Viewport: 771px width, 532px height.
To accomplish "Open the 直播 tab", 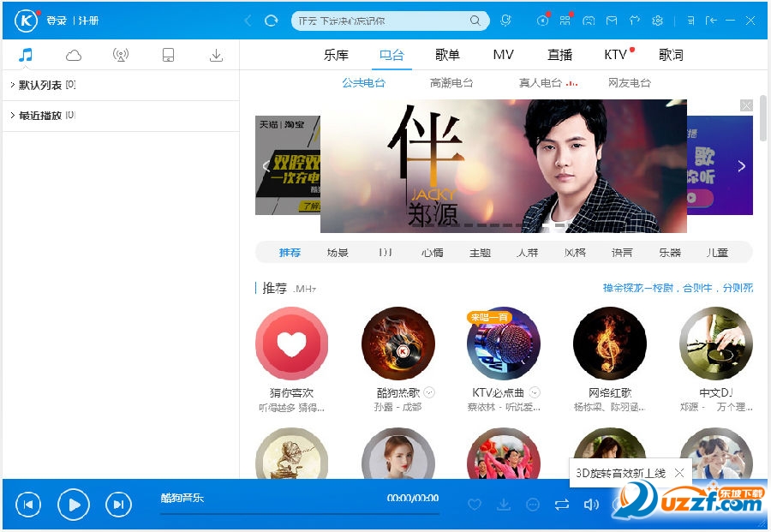I will click(x=560, y=55).
